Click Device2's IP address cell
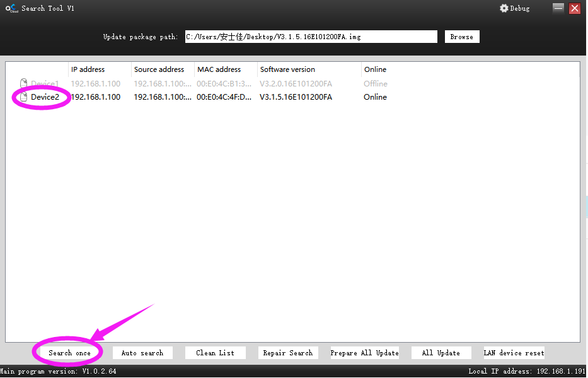The height and width of the screenshot is (378, 588). 96,97
